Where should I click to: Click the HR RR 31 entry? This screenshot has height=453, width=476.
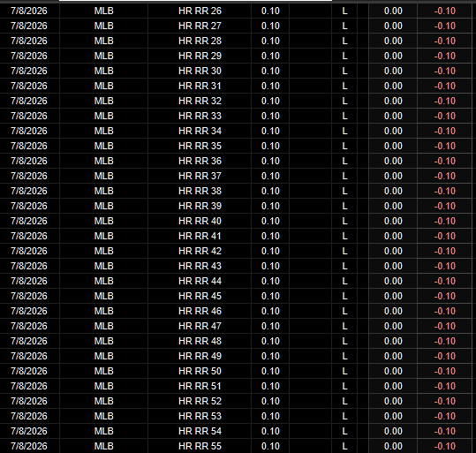pos(200,86)
